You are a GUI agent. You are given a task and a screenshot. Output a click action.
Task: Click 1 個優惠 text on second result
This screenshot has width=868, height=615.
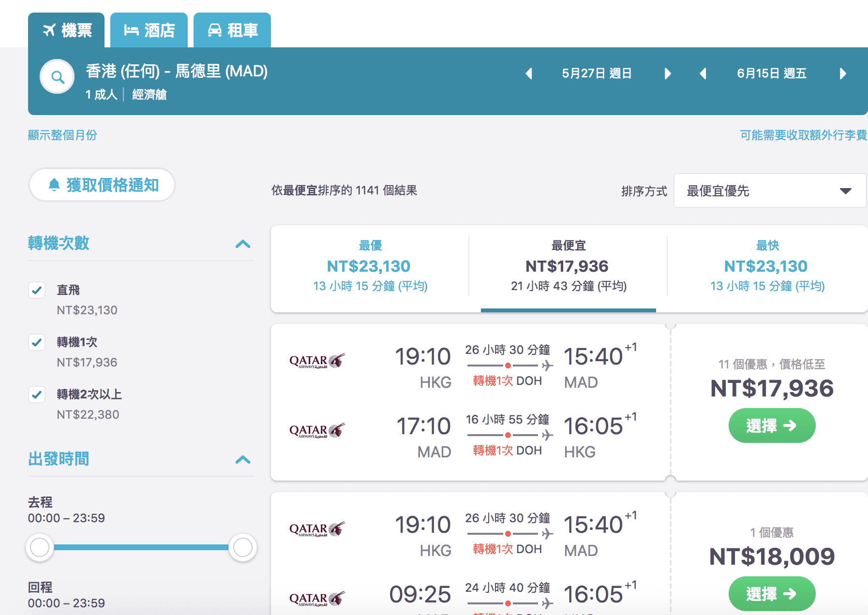point(772,532)
